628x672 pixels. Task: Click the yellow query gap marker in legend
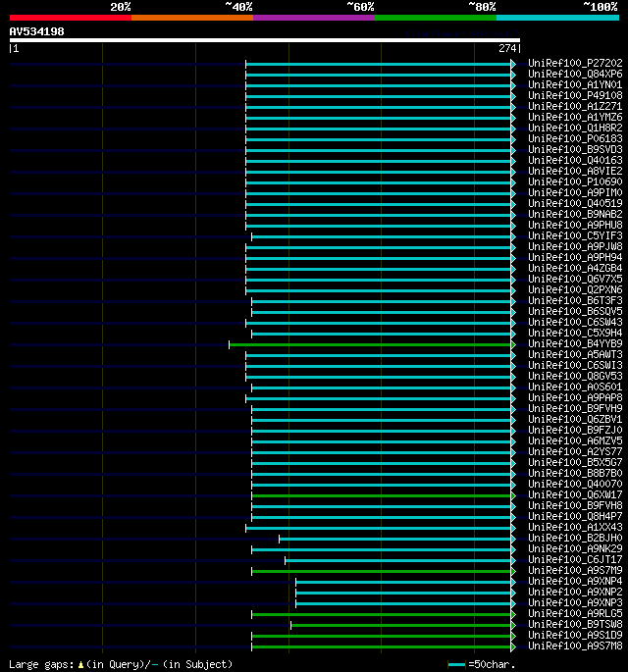(x=80, y=665)
